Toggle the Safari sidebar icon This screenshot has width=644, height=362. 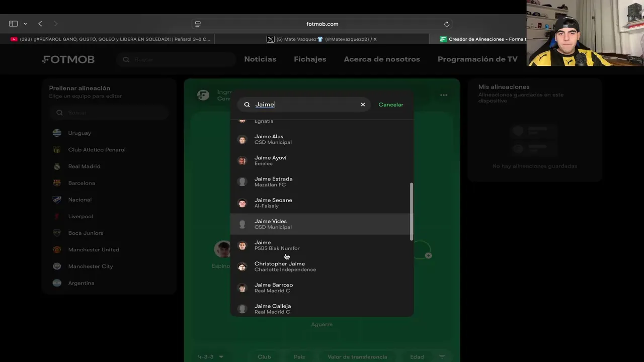14,24
